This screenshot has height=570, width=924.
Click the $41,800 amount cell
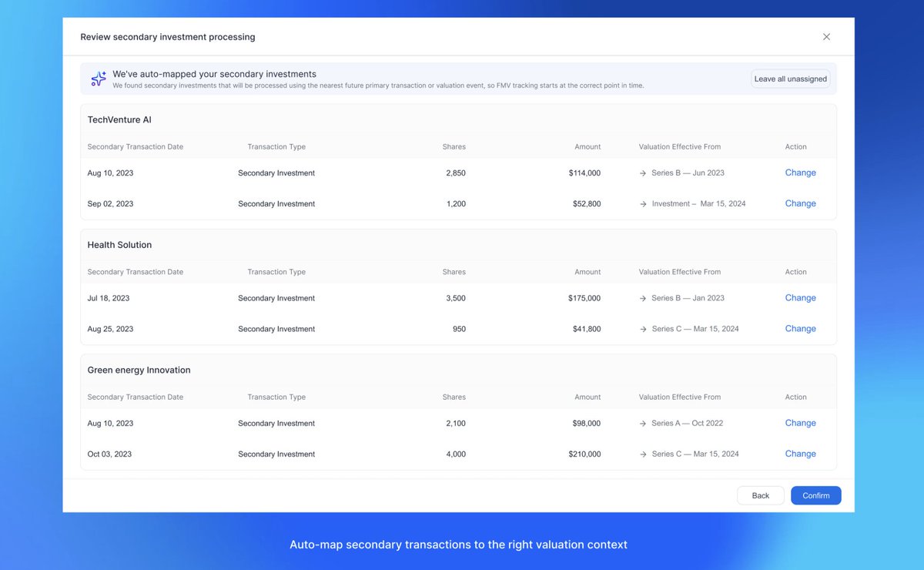587,329
